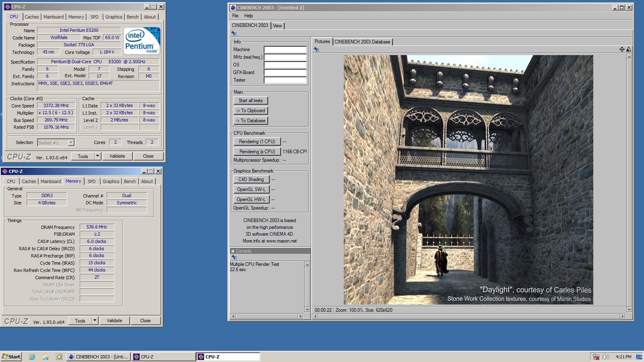Click the To Clipboard button

pyautogui.click(x=250, y=111)
